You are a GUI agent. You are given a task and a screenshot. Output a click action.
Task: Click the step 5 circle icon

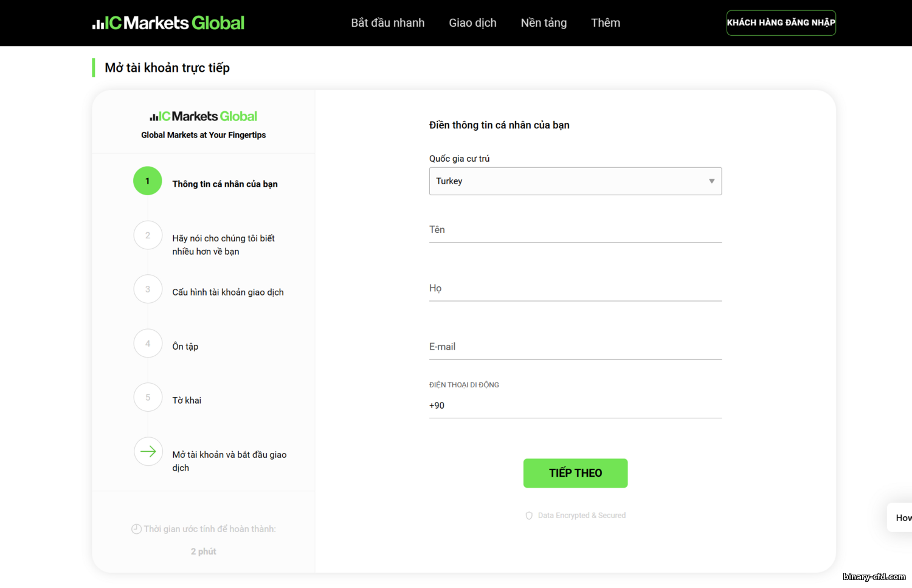point(148,398)
